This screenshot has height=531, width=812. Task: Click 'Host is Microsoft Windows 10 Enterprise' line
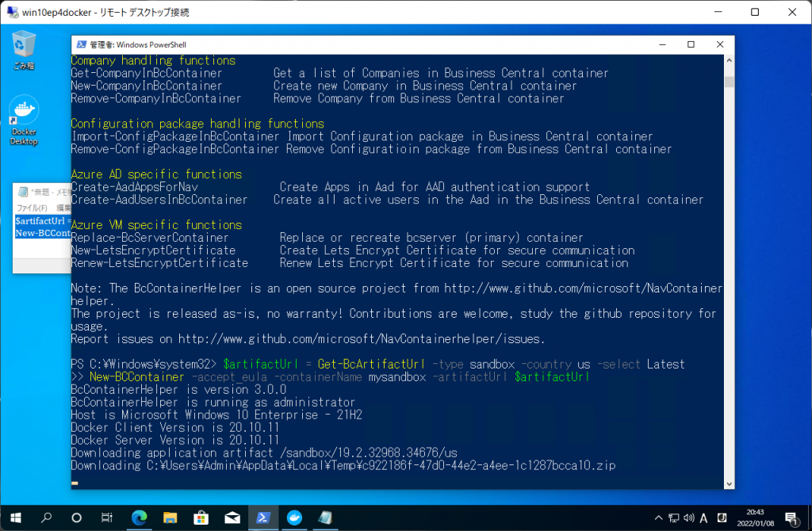216,415
